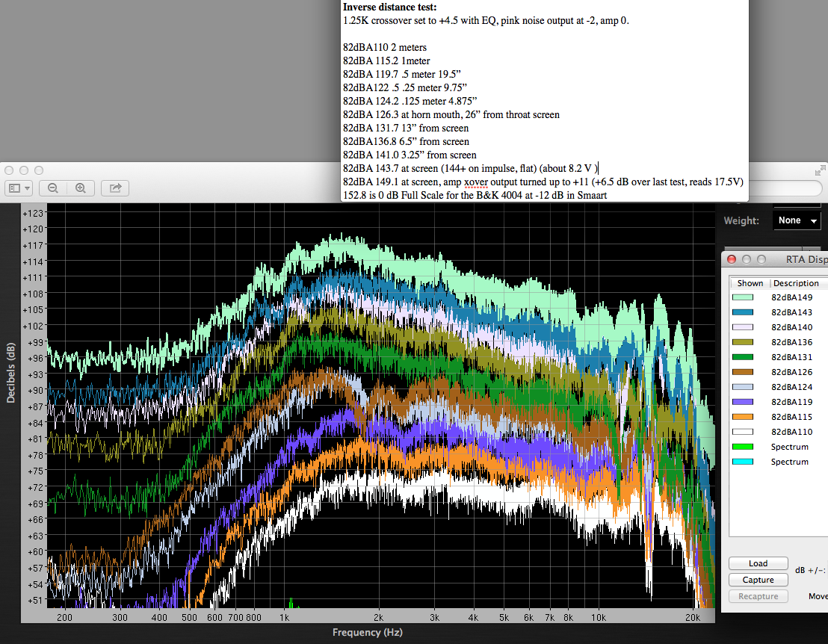Viewport: 828px width, 644px height.
Task: Toggle the 82dBA149 trace color swatch
Action: tap(743, 297)
